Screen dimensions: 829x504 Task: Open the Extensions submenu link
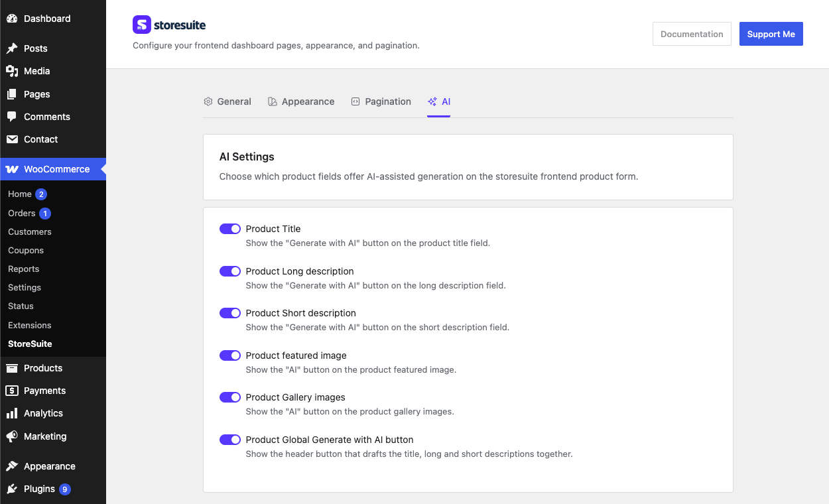click(x=30, y=326)
